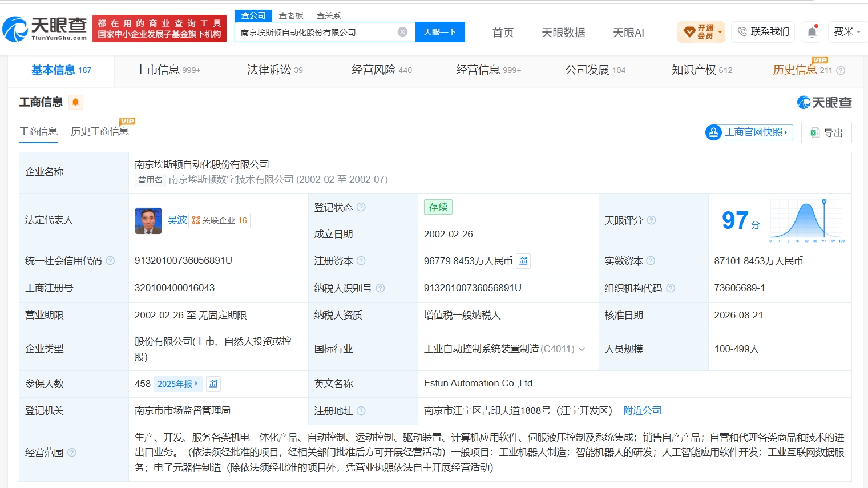
Task: Switch to 历史信息 VIP tab
Action: pos(802,70)
